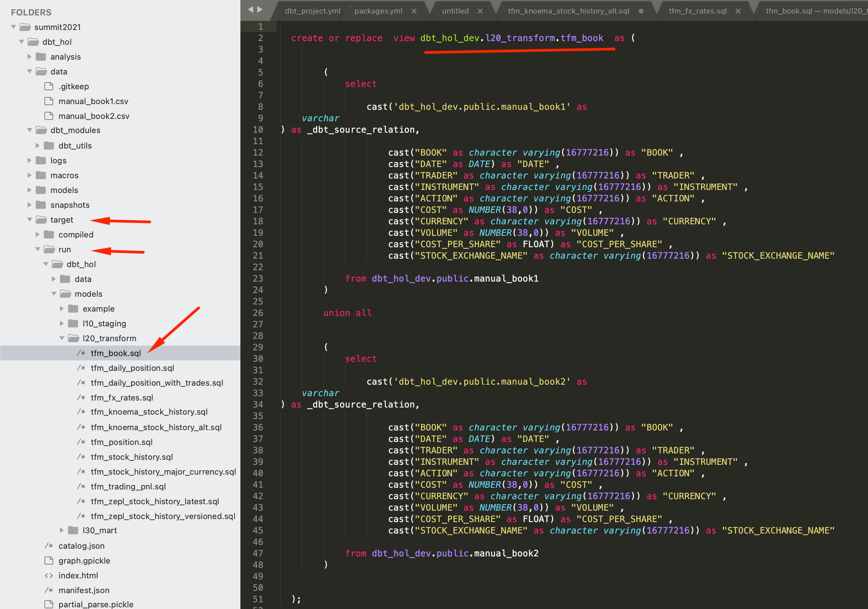This screenshot has height=609, width=868.
Task: Collapse the target folder
Action: point(30,220)
